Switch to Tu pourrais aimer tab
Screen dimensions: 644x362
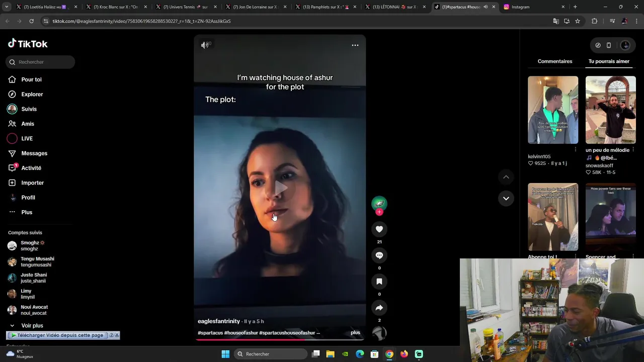[609, 61]
